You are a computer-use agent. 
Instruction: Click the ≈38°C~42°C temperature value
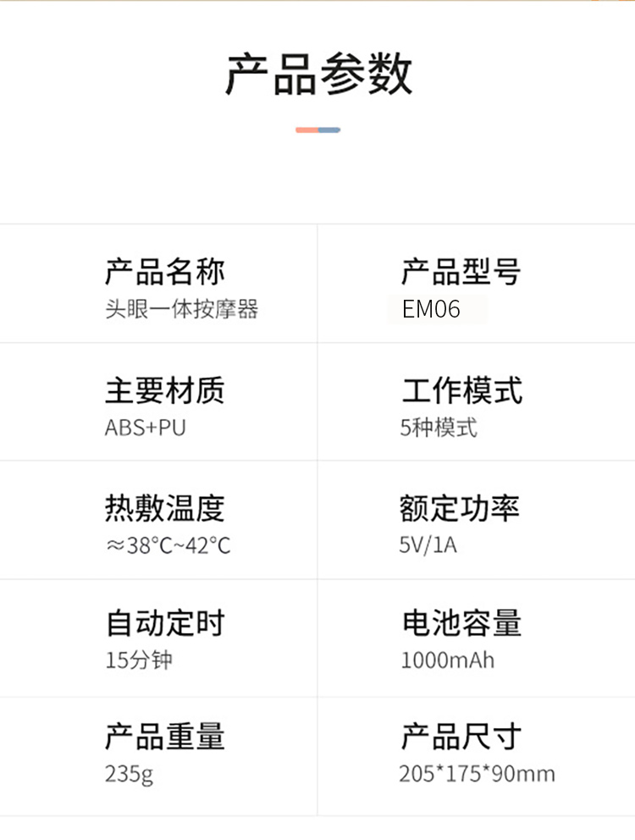168,544
